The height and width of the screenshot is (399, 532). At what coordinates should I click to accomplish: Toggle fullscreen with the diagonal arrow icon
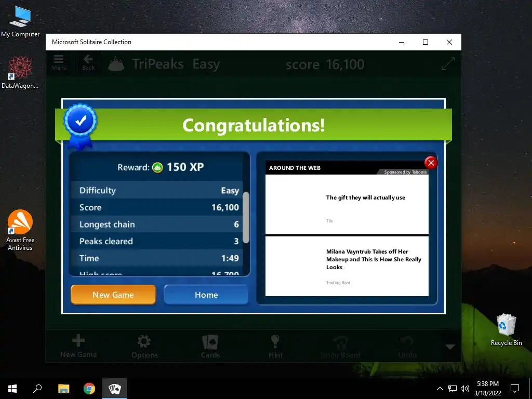[448, 64]
